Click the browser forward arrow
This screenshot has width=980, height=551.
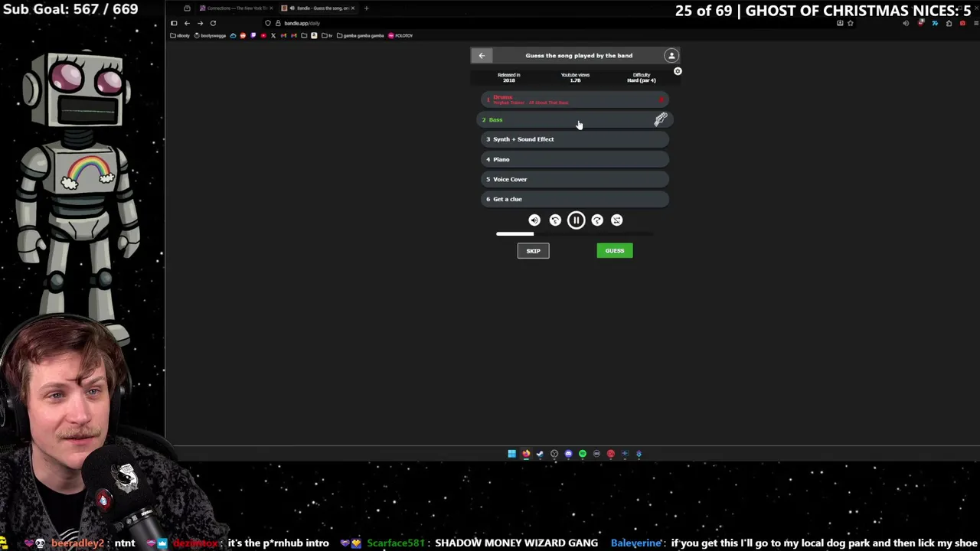tap(200, 23)
